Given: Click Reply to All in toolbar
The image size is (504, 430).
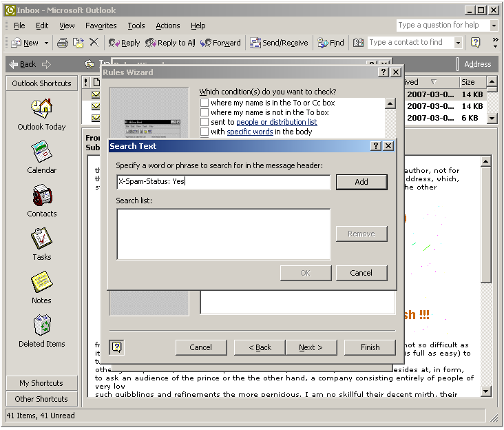Looking at the screenshot, I should coord(170,43).
